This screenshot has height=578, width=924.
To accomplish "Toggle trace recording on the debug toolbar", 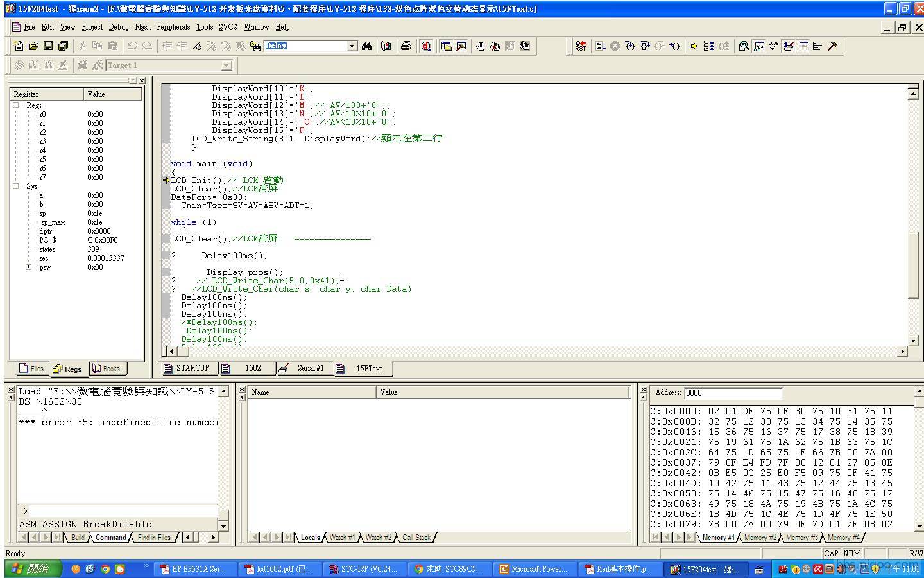I will [708, 46].
